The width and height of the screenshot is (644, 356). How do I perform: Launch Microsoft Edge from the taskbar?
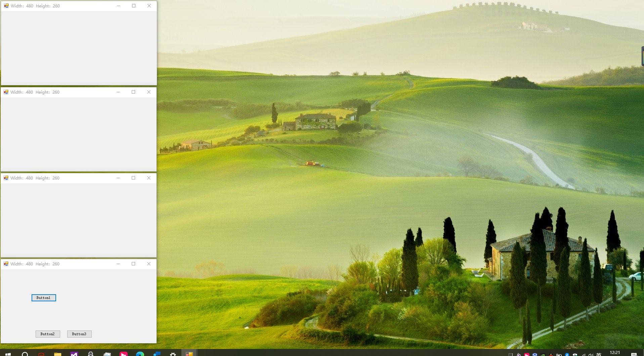pyautogui.click(x=140, y=354)
